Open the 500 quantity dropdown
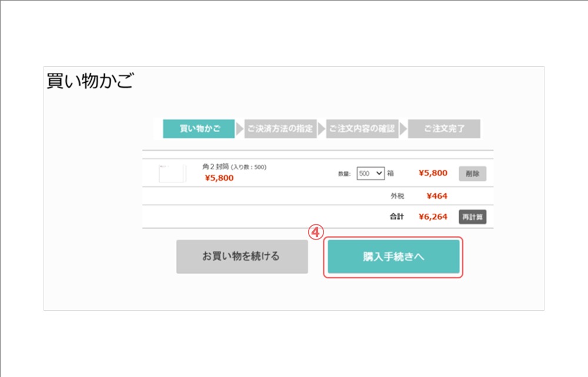Viewport: 588px width, 377px height. tap(370, 173)
